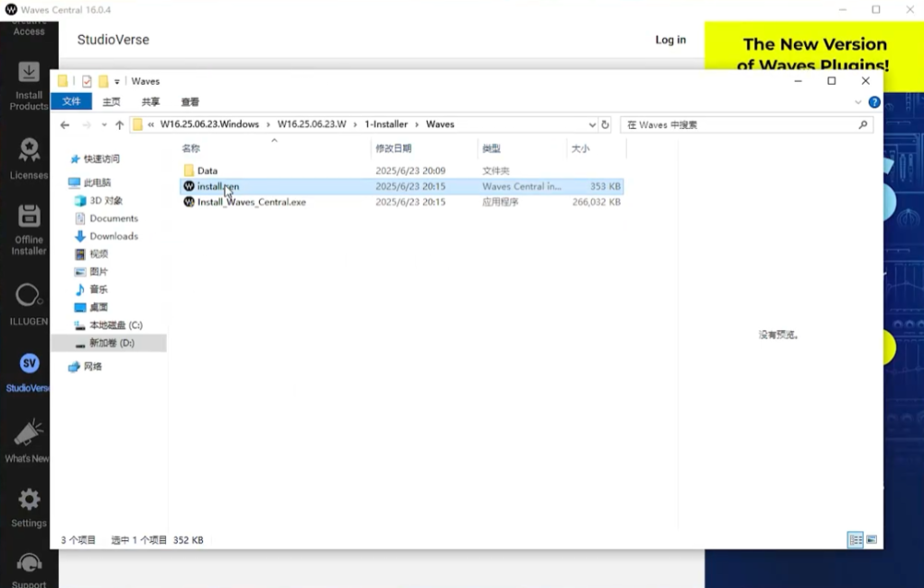Switch to the 主页 ribbon tab
The image size is (924, 588).
click(x=111, y=102)
